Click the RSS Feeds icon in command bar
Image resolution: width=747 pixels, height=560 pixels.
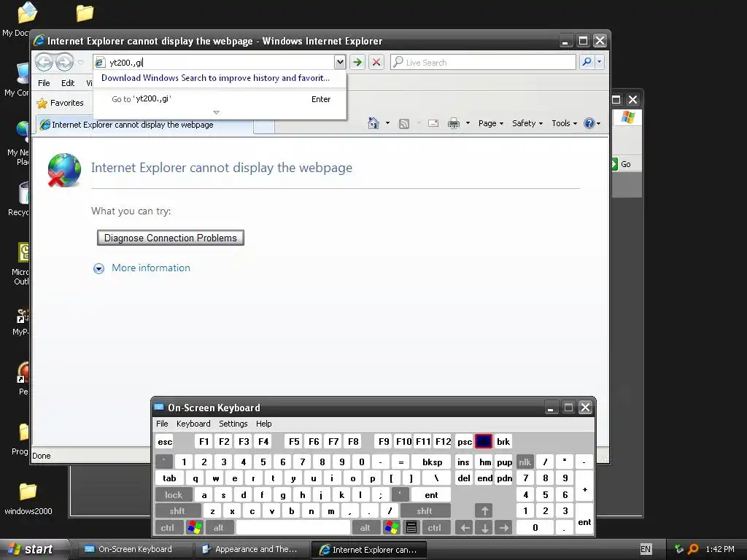(x=404, y=124)
